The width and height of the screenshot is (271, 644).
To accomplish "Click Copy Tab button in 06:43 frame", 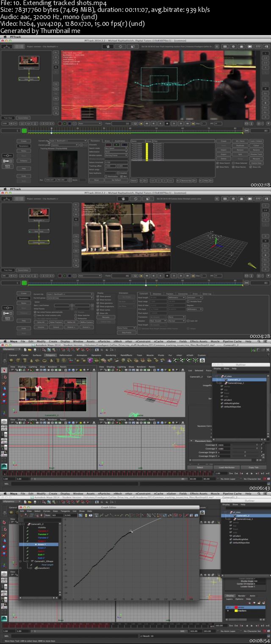I will click(254, 467).
